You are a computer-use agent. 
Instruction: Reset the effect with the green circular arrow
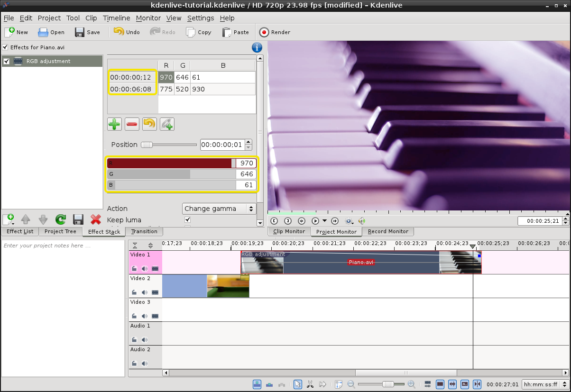pyautogui.click(x=61, y=219)
